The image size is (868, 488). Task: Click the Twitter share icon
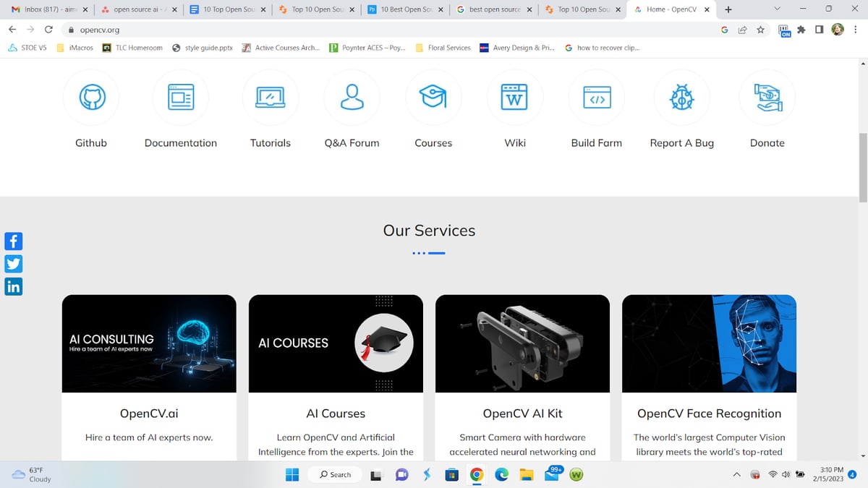(13, 263)
